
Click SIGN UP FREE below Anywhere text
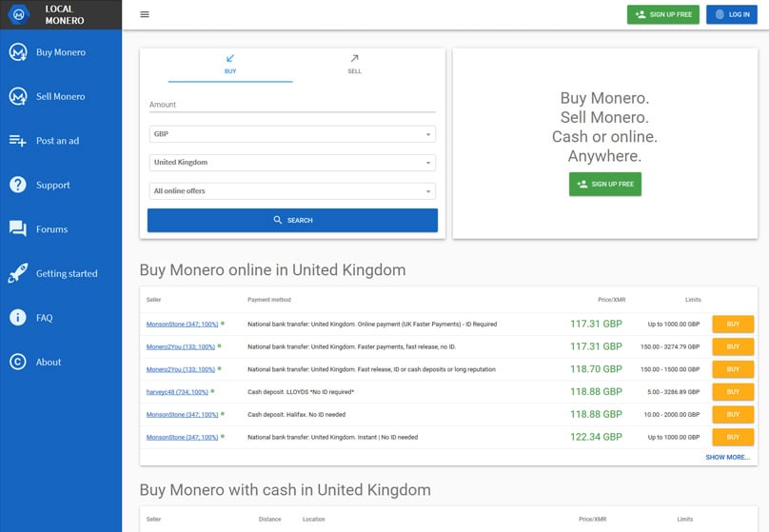click(605, 184)
